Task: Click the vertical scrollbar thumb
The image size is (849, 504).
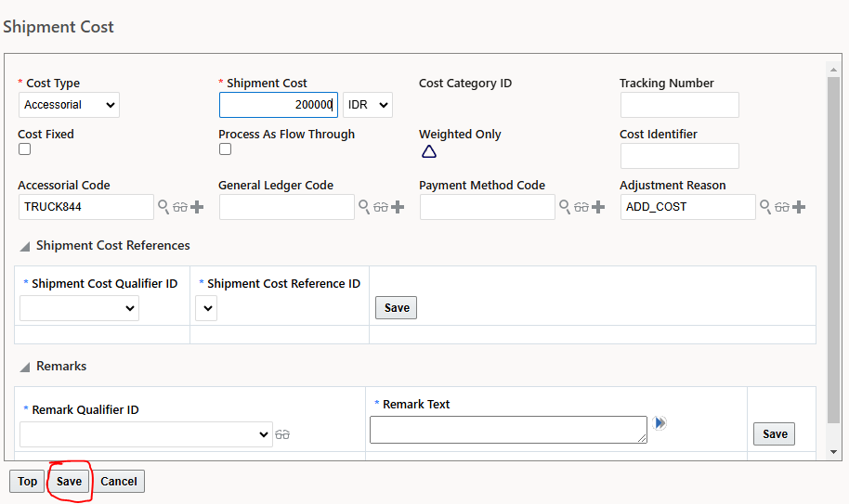Action: 833,250
